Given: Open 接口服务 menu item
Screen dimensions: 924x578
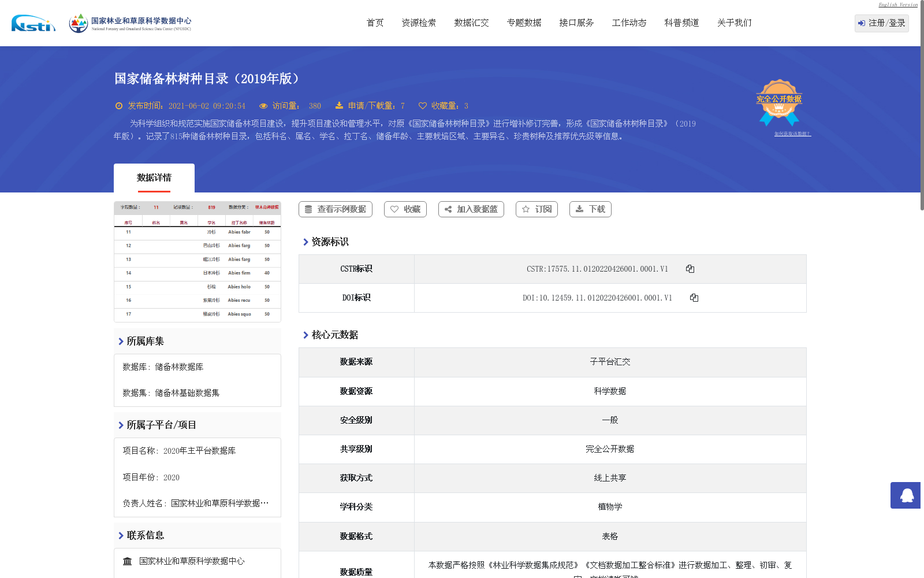Looking at the screenshot, I should pyautogui.click(x=576, y=23).
